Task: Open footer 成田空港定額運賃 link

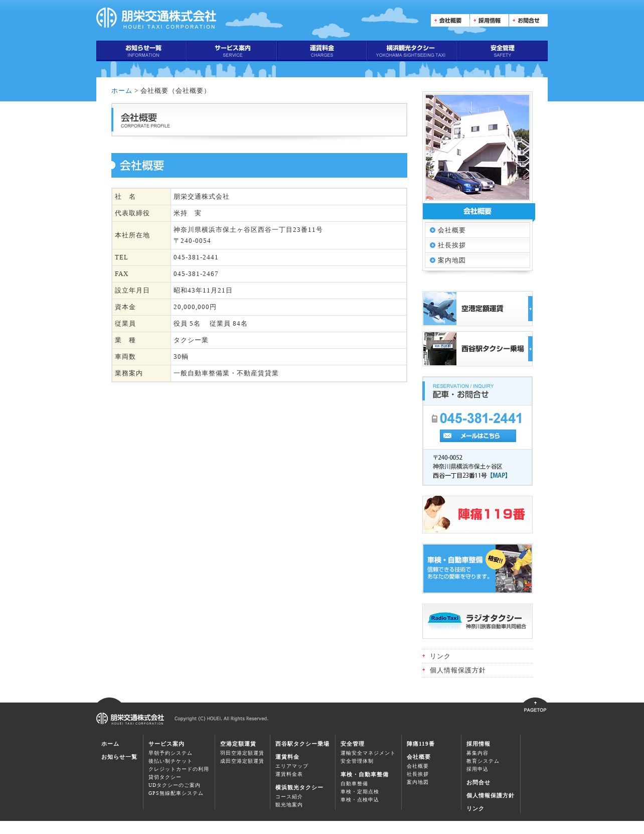Action: (242, 761)
